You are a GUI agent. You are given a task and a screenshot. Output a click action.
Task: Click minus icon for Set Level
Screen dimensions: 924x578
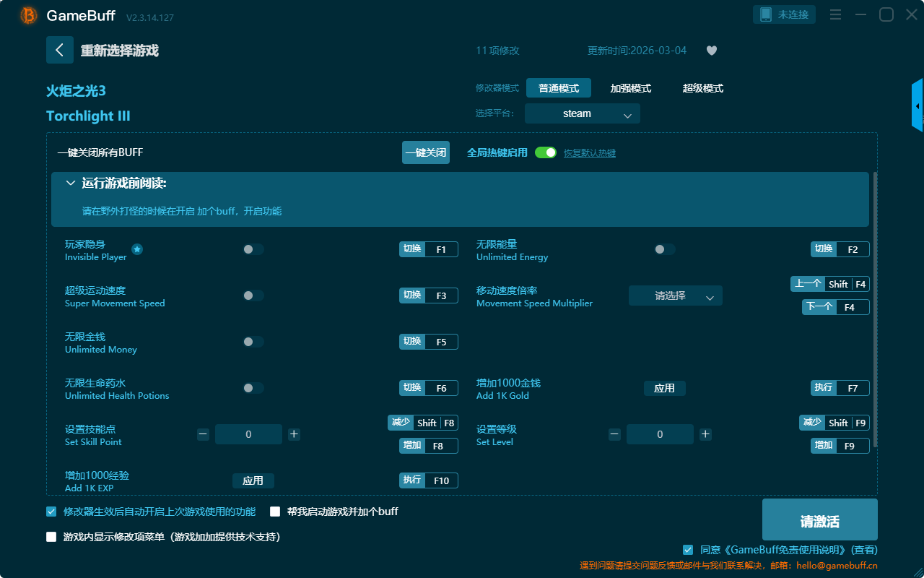pyautogui.click(x=614, y=434)
